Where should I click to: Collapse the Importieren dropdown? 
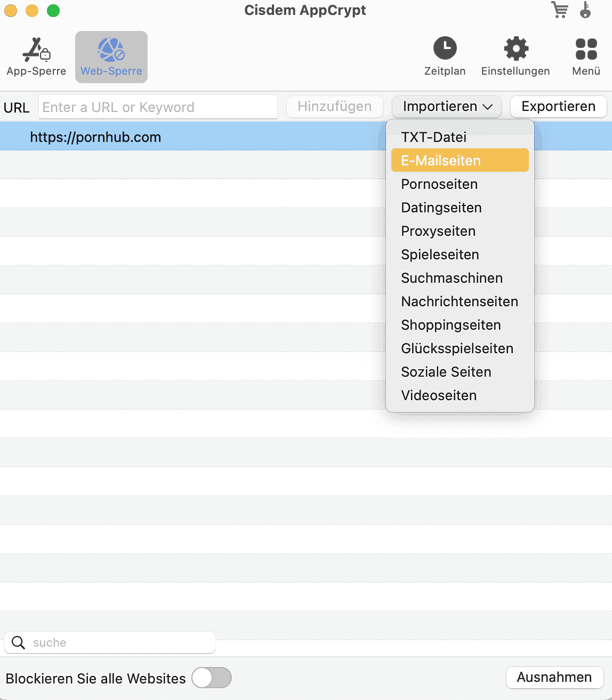coord(447,107)
